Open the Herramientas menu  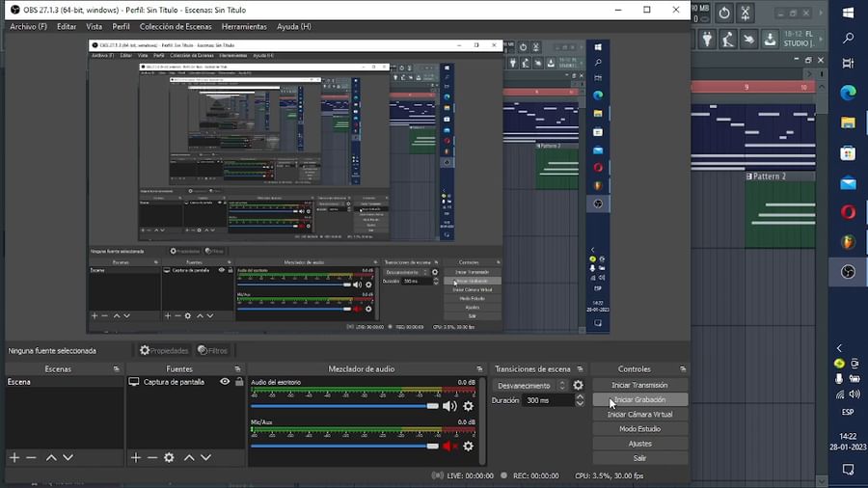[x=244, y=27]
